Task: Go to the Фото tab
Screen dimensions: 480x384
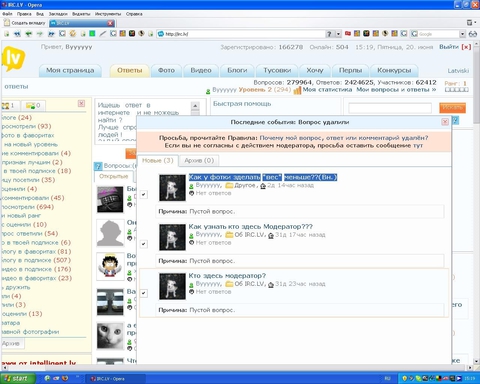Action: point(166,70)
